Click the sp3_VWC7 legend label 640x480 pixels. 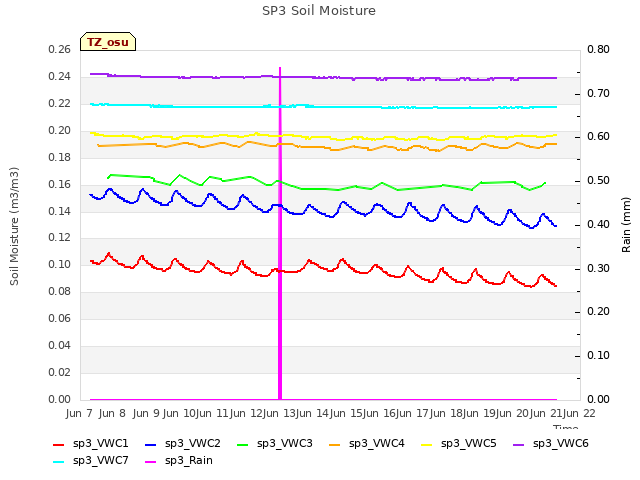tap(100, 460)
